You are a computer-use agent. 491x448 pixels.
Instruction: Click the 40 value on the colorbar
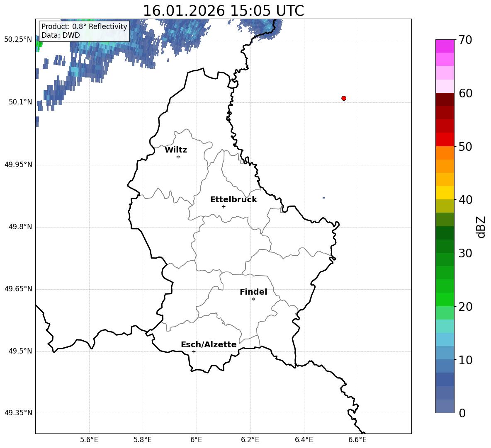pos(465,200)
